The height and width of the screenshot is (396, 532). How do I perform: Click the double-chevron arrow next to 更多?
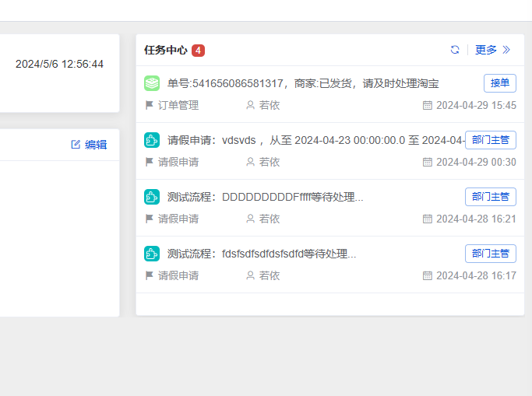pyautogui.click(x=506, y=50)
